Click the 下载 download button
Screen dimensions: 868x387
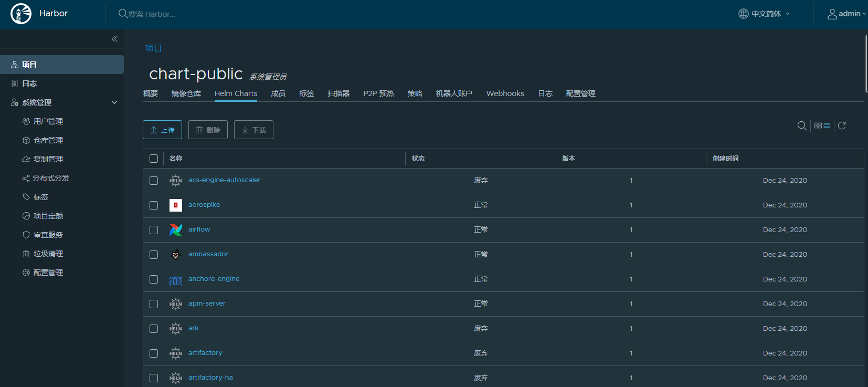(x=253, y=130)
